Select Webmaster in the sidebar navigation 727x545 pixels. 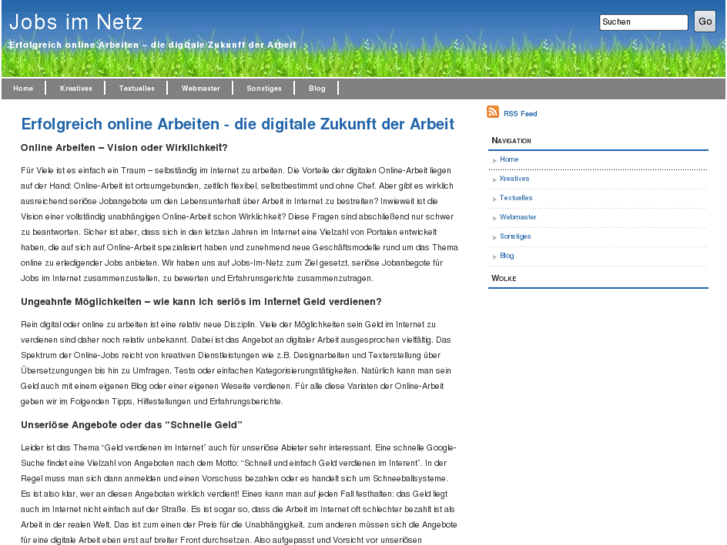tap(518, 217)
